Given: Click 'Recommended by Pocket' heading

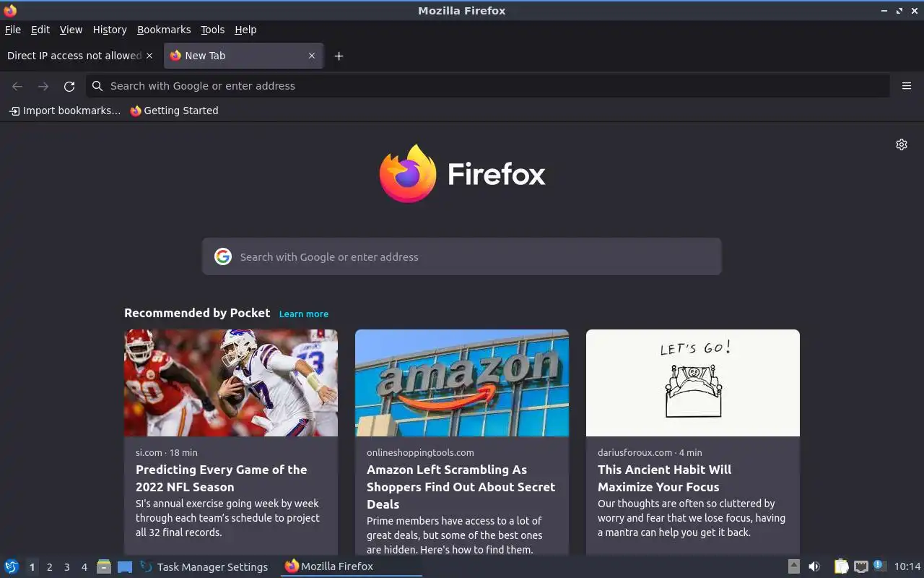Looking at the screenshot, I should (197, 313).
